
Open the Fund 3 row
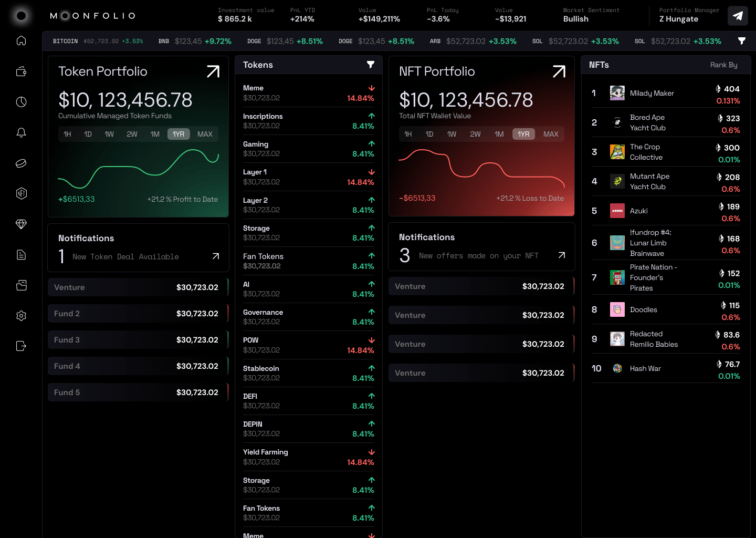point(138,340)
